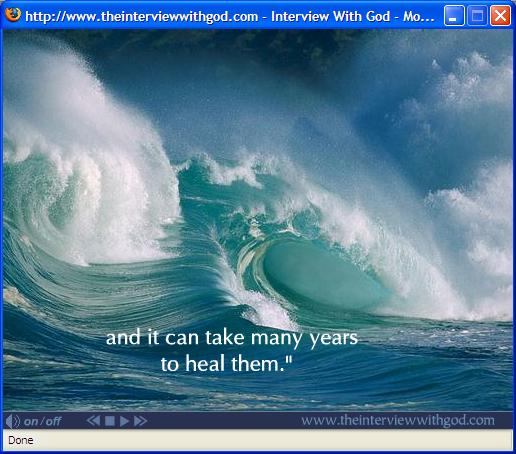Rewind the presentation with double-left arrows
The height and width of the screenshot is (454, 516).
[93, 421]
